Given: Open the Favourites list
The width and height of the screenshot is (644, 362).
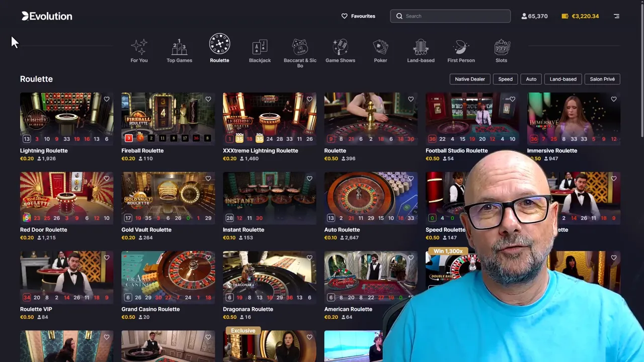Looking at the screenshot, I should pos(358,16).
